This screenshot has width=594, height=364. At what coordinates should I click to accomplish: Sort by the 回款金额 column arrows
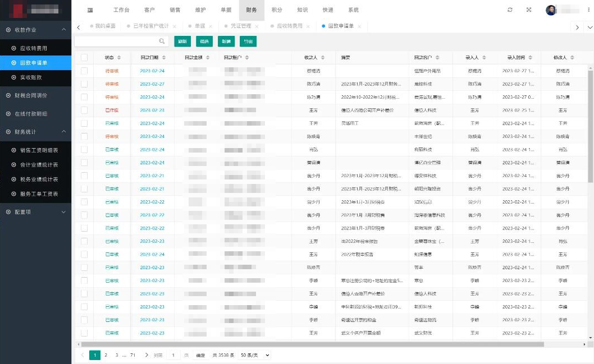208,58
